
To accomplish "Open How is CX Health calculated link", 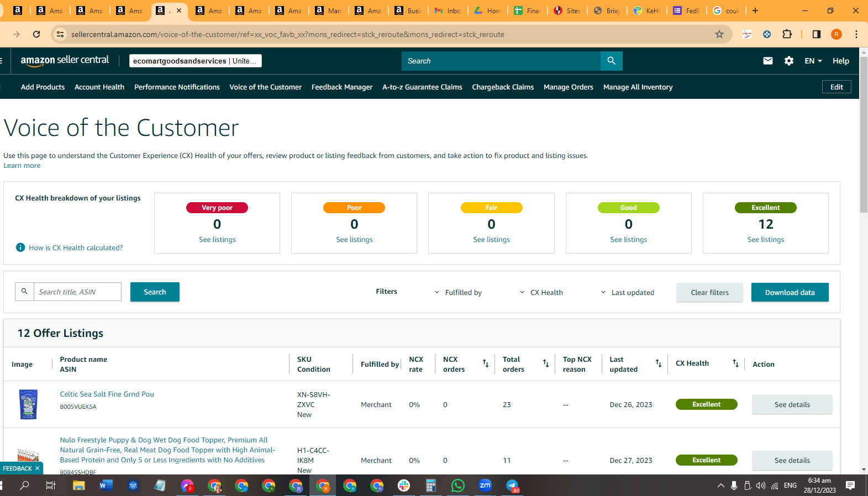I will (76, 247).
